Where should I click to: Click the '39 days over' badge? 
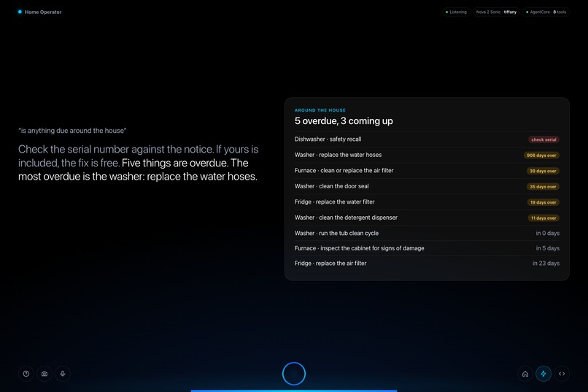pos(543,171)
